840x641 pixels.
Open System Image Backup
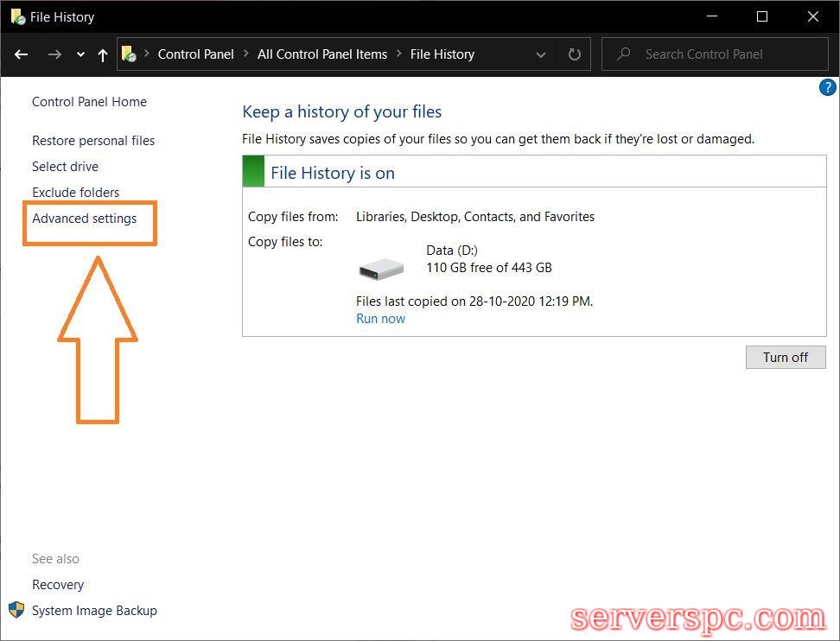pos(94,611)
